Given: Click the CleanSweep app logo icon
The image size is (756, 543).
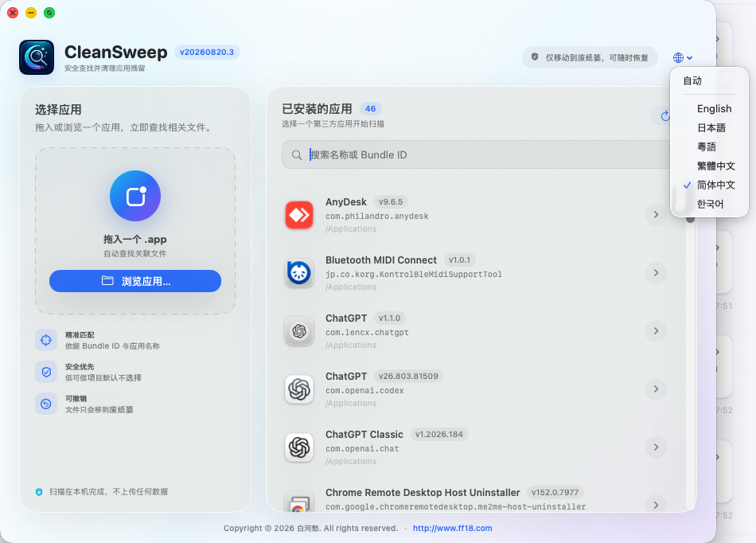Looking at the screenshot, I should pos(37,57).
